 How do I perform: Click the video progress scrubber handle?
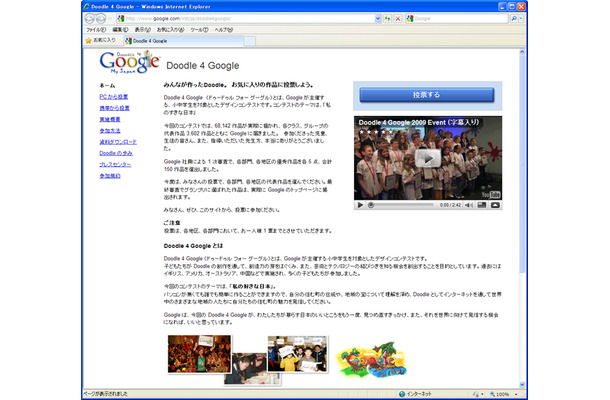[x=371, y=205]
